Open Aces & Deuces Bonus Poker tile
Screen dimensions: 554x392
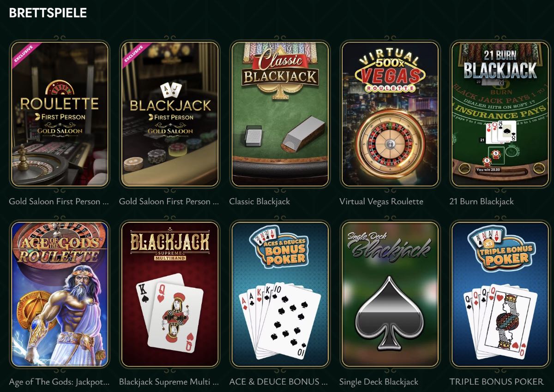pyautogui.click(x=280, y=294)
